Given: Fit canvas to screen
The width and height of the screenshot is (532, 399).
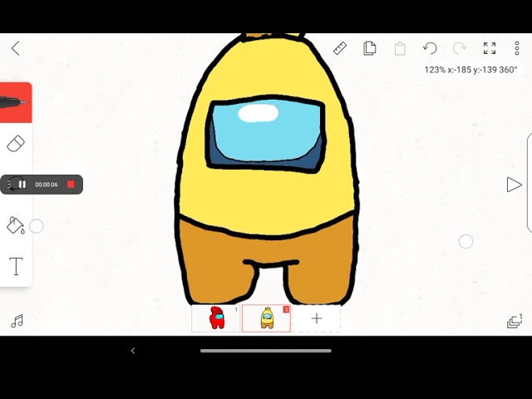Looking at the screenshot, I should coord(490,48).
